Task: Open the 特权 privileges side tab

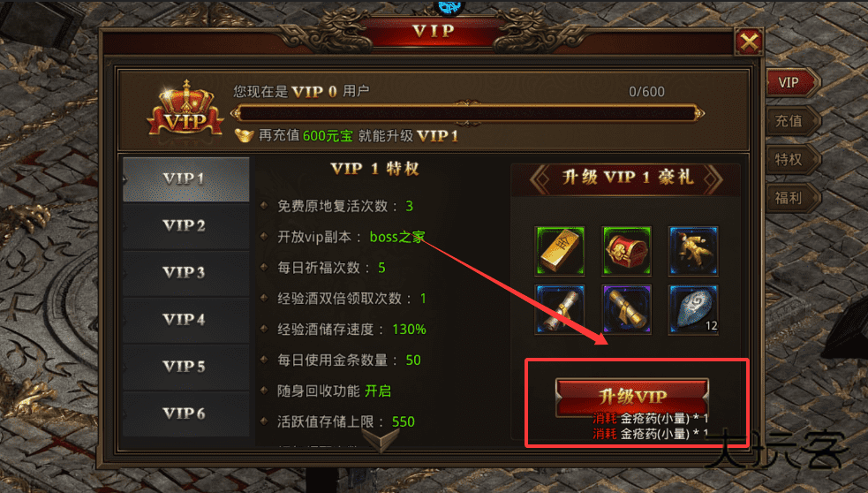Action: (792, 160)
